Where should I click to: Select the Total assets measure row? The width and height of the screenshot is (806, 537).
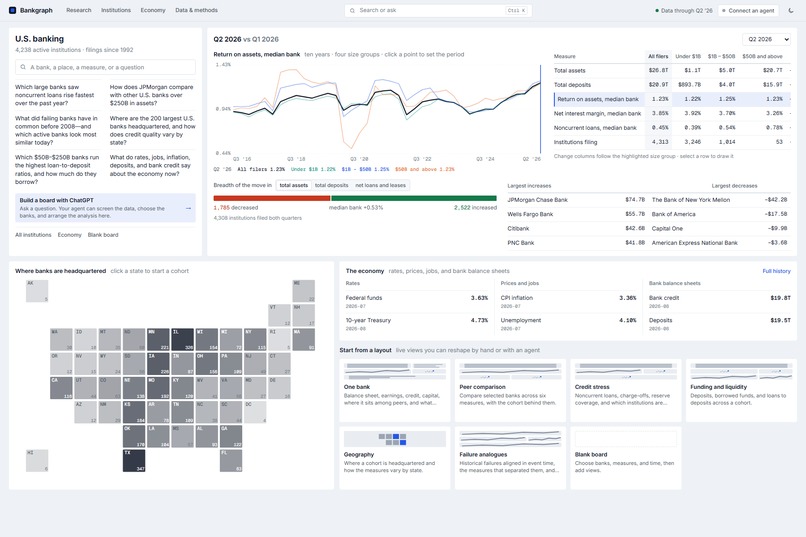click(672, 70)
